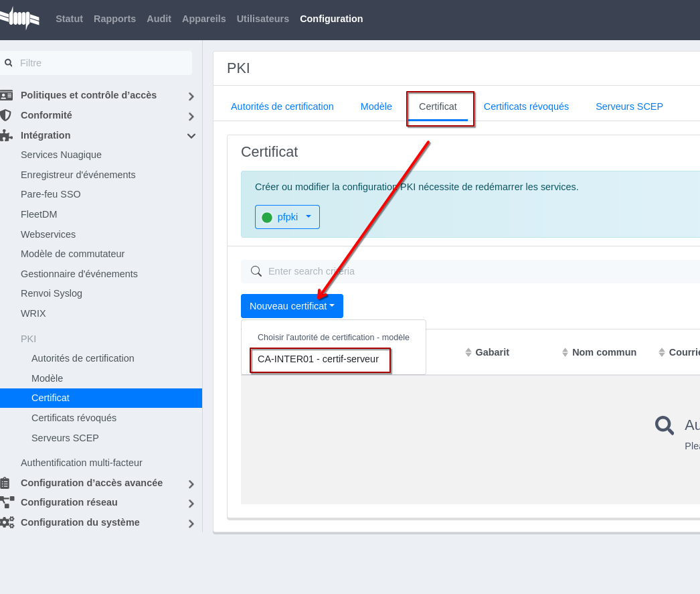Click the Intégration puzzle icon
Screen dimensions: 700x594
click(x=6, y=135)
